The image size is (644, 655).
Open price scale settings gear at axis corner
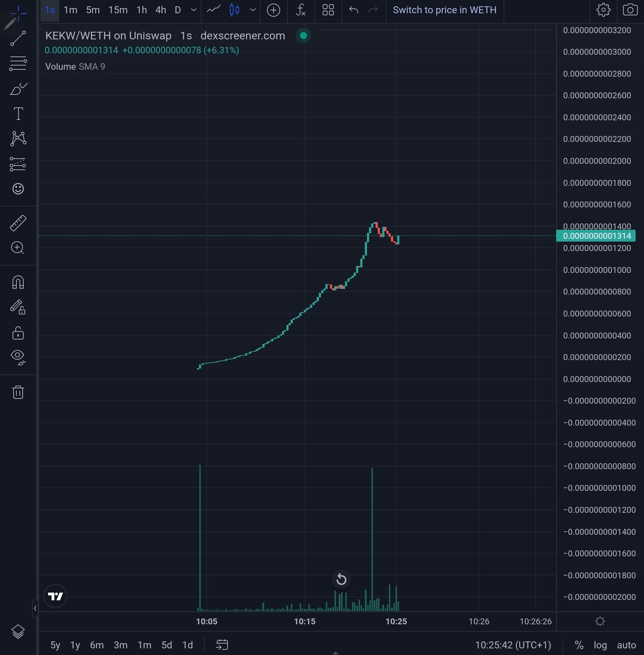(x=600, y=621)
